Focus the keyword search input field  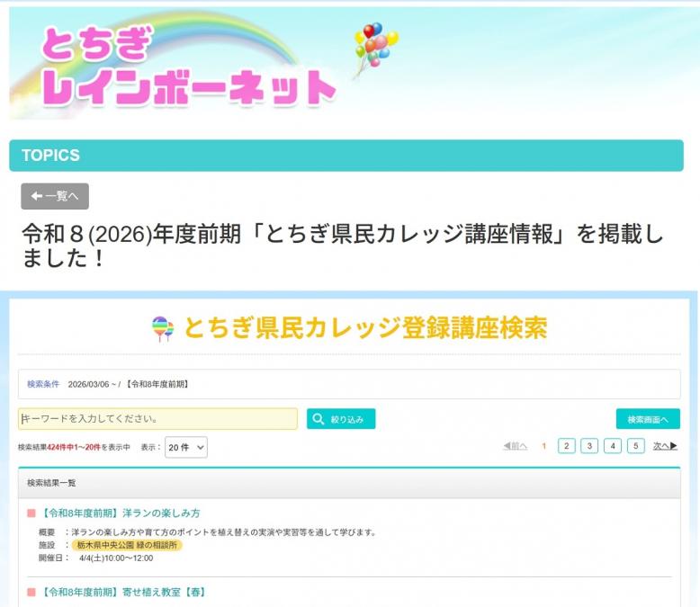[x=157, y=419]
